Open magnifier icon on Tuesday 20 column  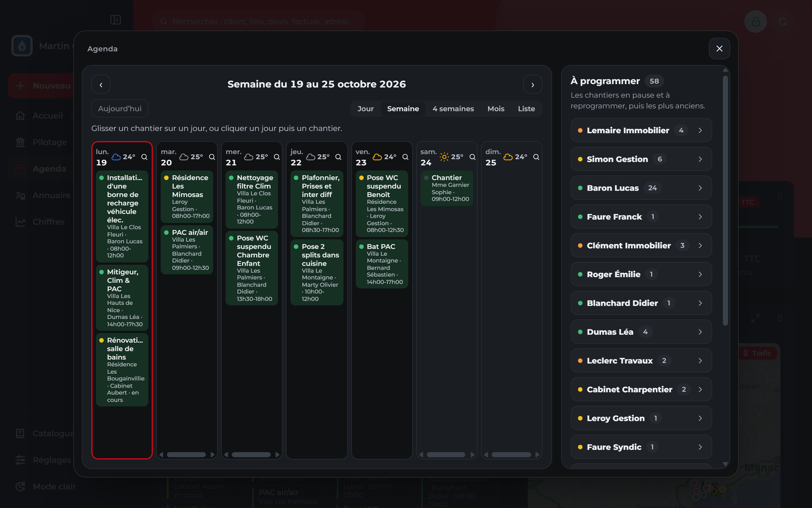tap(212, 157)
